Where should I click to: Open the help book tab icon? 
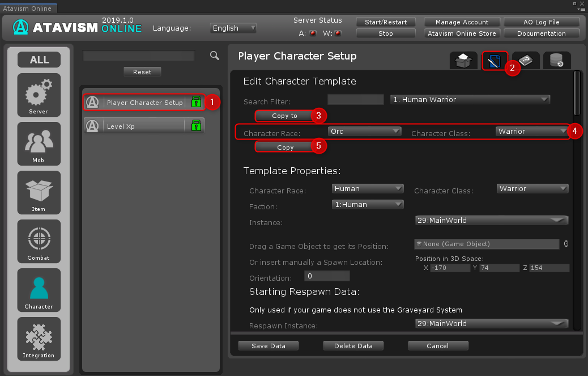526,61
